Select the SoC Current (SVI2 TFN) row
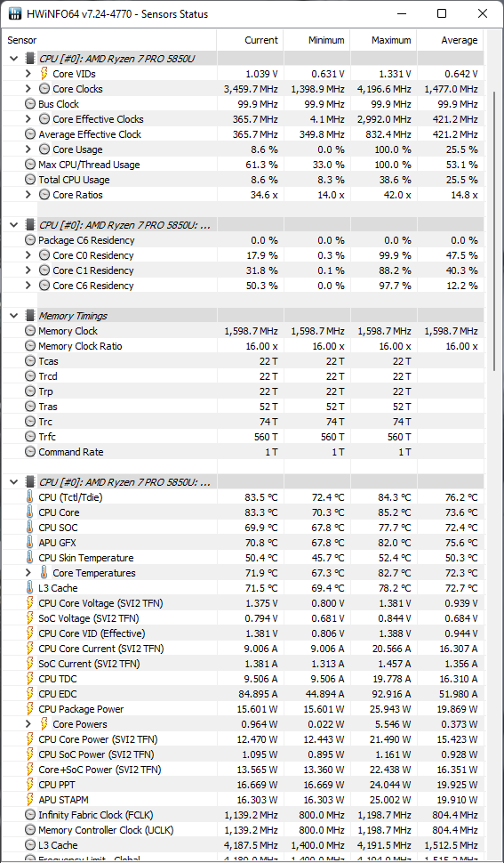Image resolution: width=504 pixels, height=863 pixels. [x=244, y=664]
